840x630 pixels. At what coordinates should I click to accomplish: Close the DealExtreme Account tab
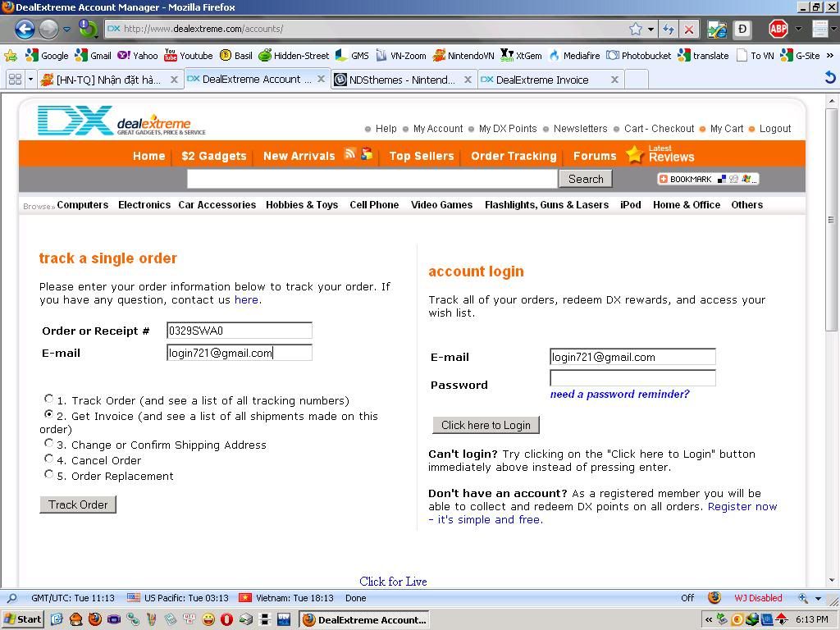pyautogui.click(x=321, y=79)
